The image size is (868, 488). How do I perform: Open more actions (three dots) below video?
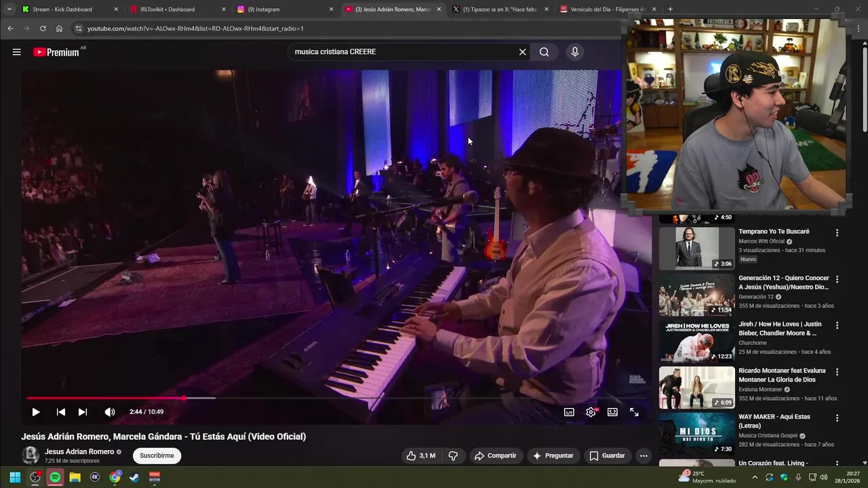click(644, 455)
